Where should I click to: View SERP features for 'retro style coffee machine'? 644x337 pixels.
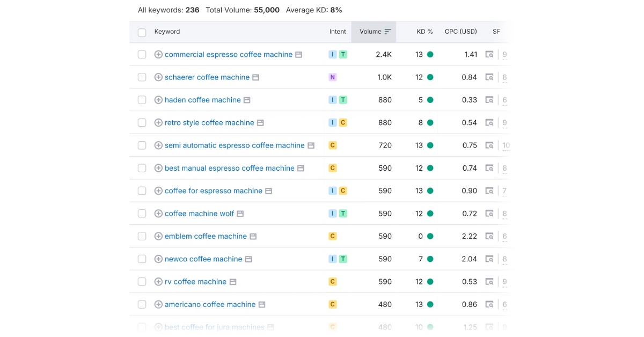click(489, 123)
